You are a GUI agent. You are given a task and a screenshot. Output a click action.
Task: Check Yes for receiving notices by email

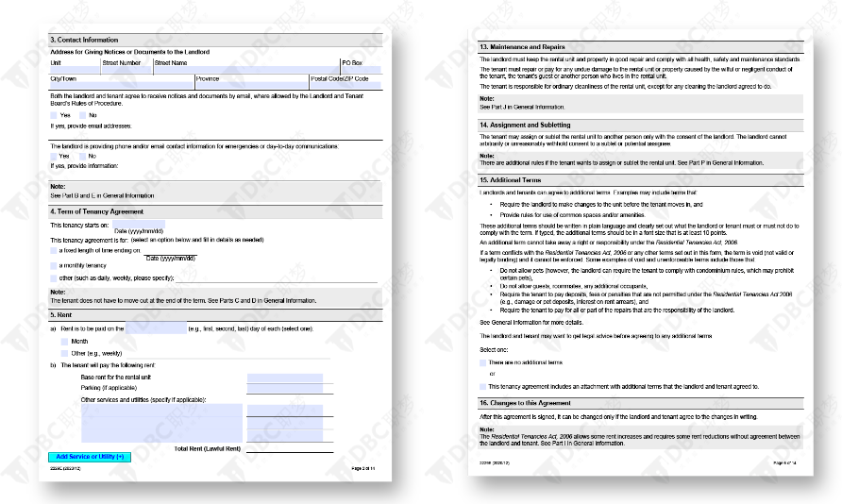(54, 115)
